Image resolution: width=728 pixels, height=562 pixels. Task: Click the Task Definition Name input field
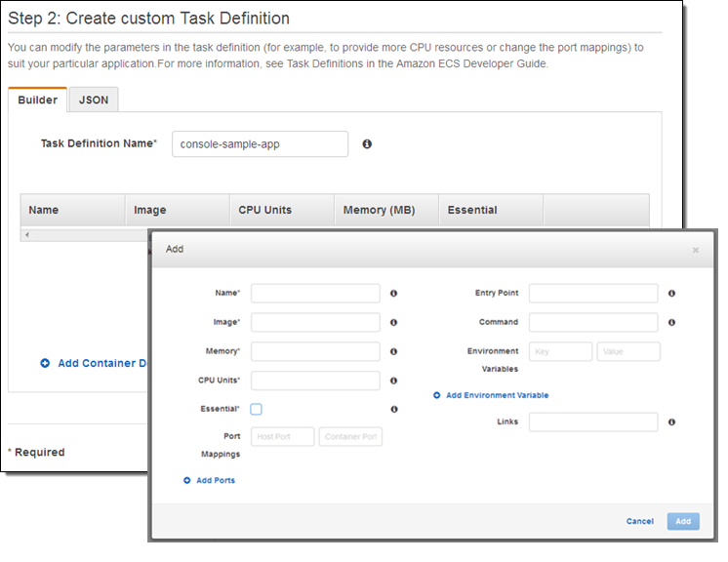(x=260, y=143)
